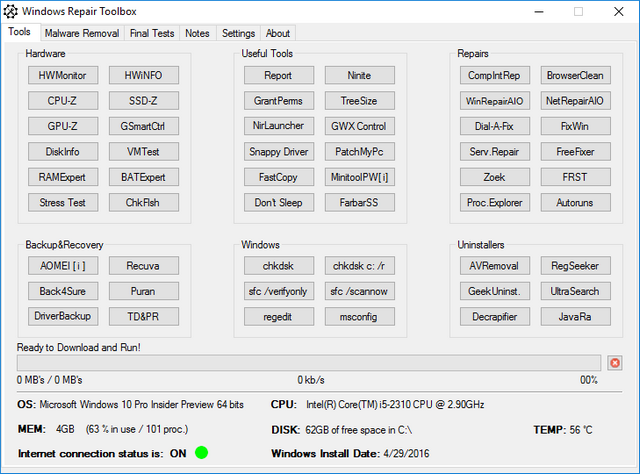Screen dimensions: 640x474
Task: Open the Settings tab
Action: (x=238, y=33)
